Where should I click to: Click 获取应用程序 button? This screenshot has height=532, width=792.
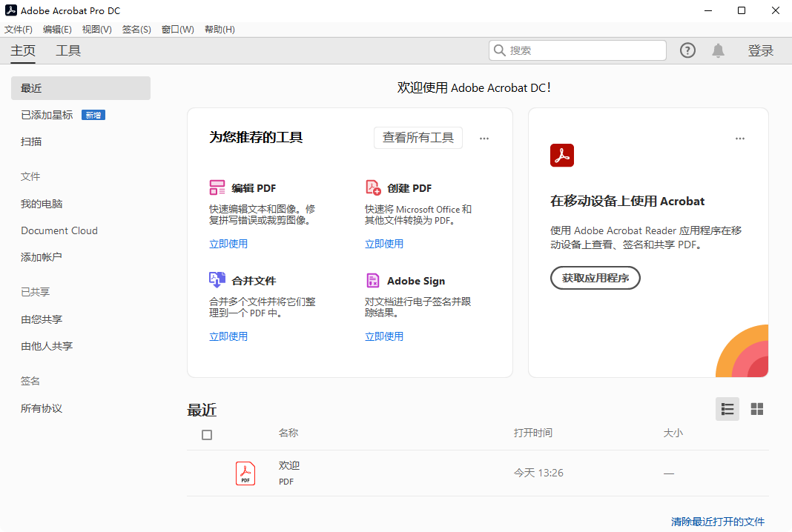pyautogui.click(x=595, y=278)
